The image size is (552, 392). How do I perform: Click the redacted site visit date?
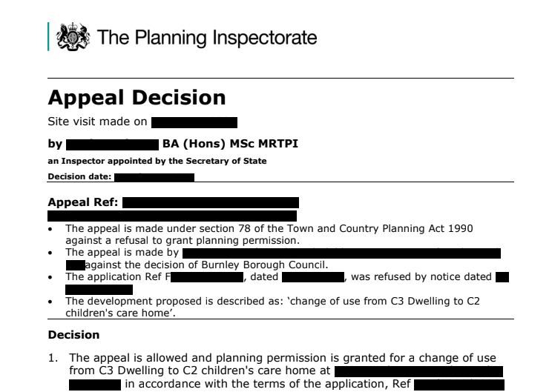coord(194,122)
